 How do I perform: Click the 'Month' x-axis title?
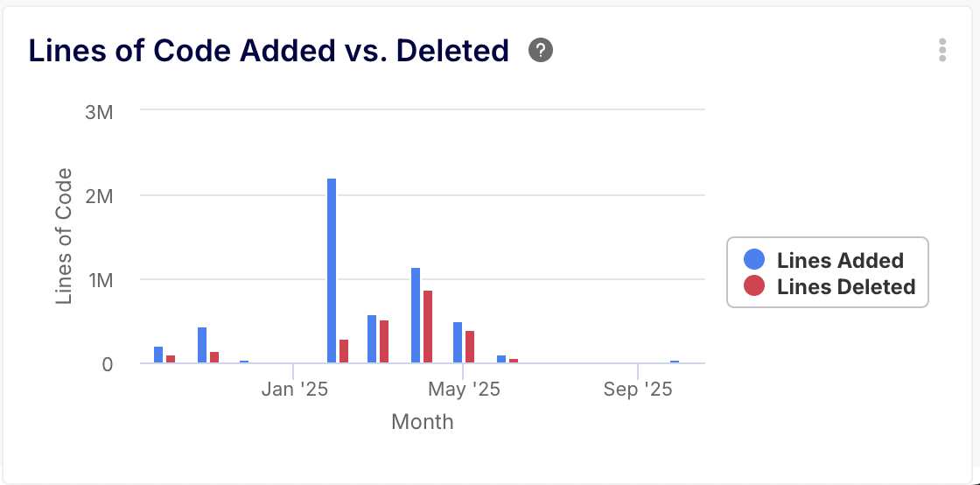coord(423,422)
